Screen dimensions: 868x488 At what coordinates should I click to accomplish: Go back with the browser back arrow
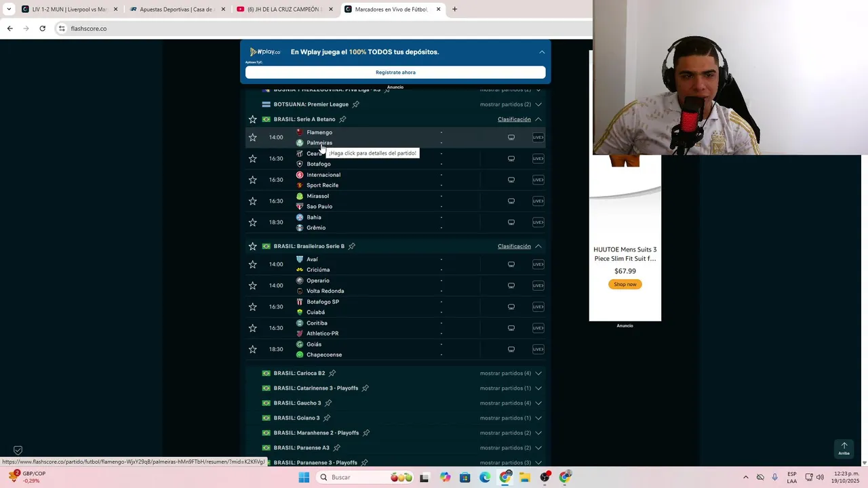pos(9,28)
